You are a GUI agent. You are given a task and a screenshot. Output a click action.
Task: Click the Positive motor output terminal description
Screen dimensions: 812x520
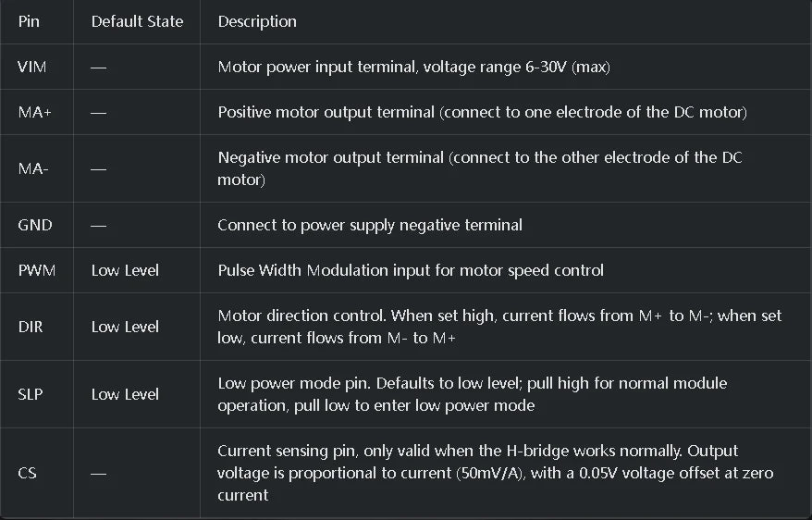coord(482,112)
